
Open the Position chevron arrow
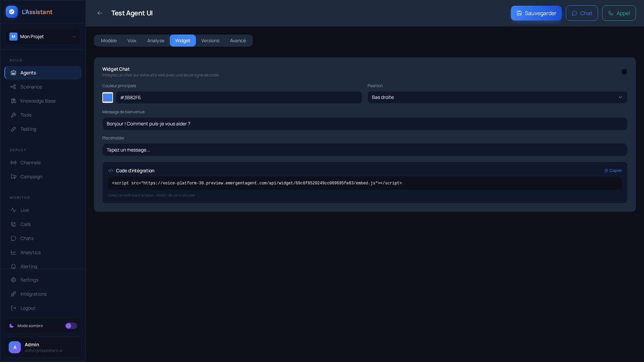pyautogui.click(x=620, y=97)
